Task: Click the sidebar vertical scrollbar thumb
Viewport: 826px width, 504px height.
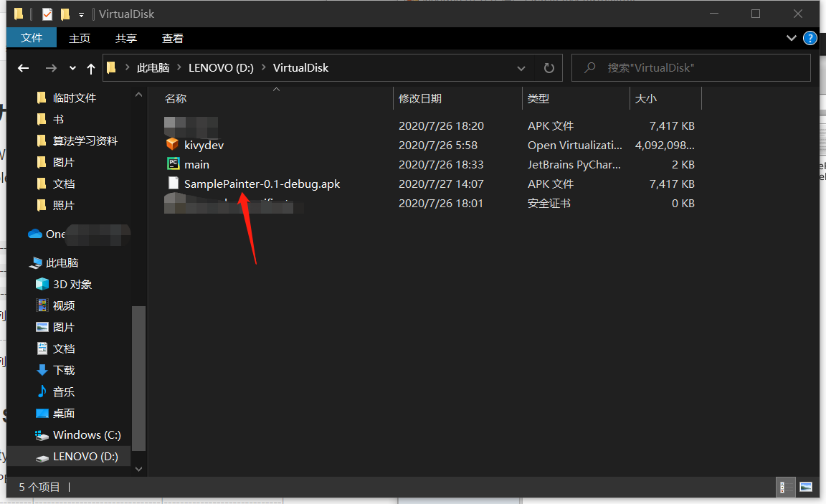Action: tap(138, 378)
